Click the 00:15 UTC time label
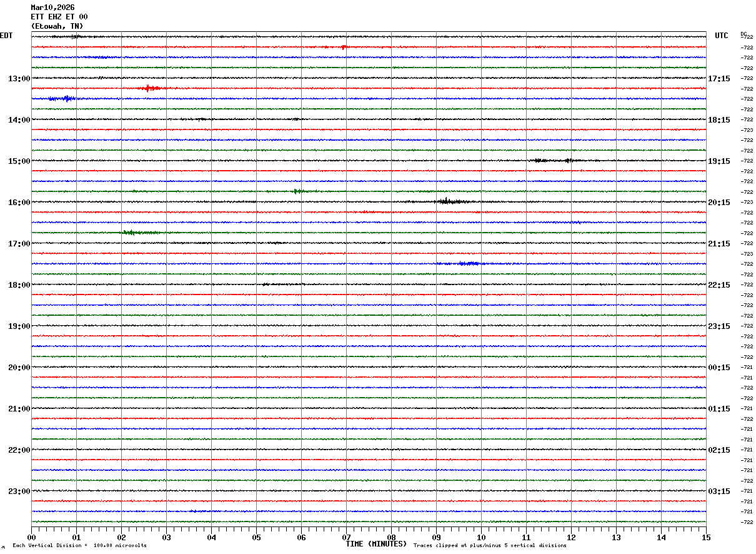The height and width of the screenshot is (554, 756). pyautogui.click(x=719, y=368)
